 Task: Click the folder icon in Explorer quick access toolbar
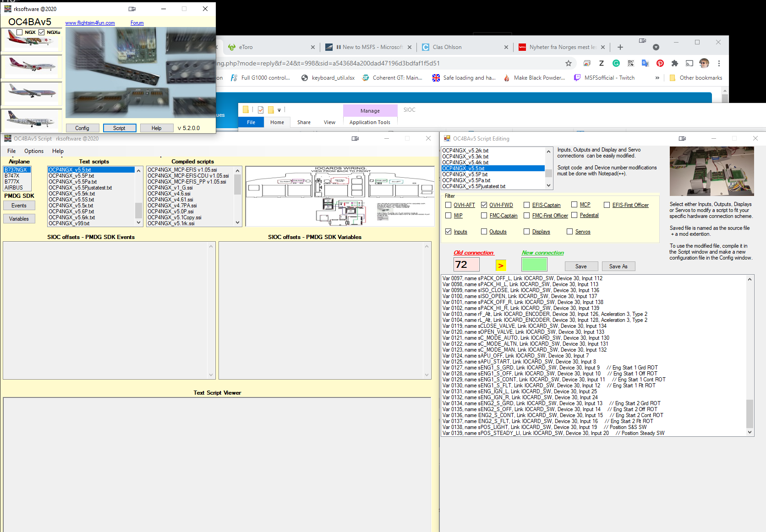click(246, 110)
